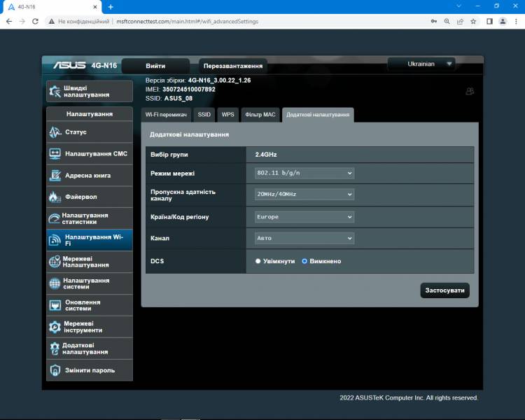Go forward in browser history

[22, 22]
